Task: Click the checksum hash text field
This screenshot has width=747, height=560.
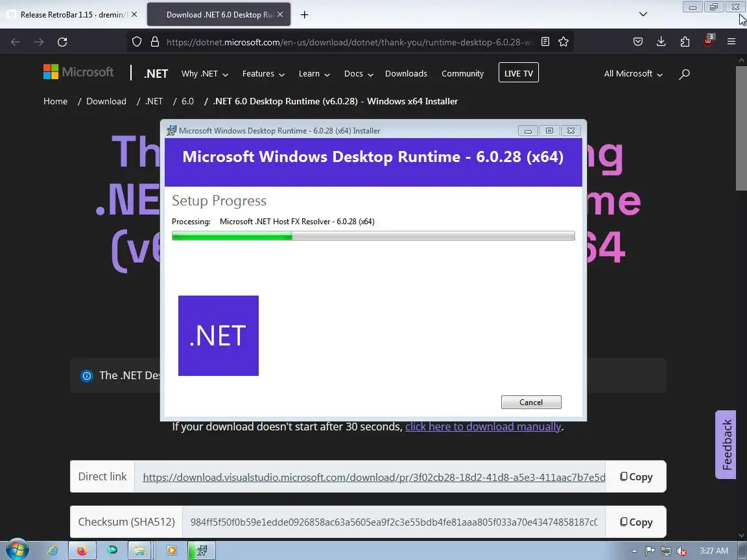Action: point(394,522)
